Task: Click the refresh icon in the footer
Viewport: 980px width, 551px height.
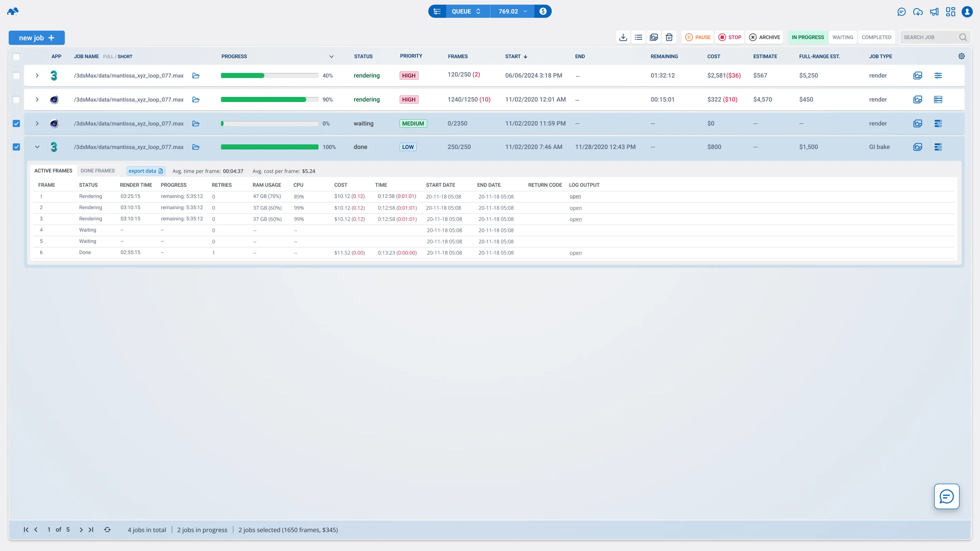Action: click(x=107, y=530)
